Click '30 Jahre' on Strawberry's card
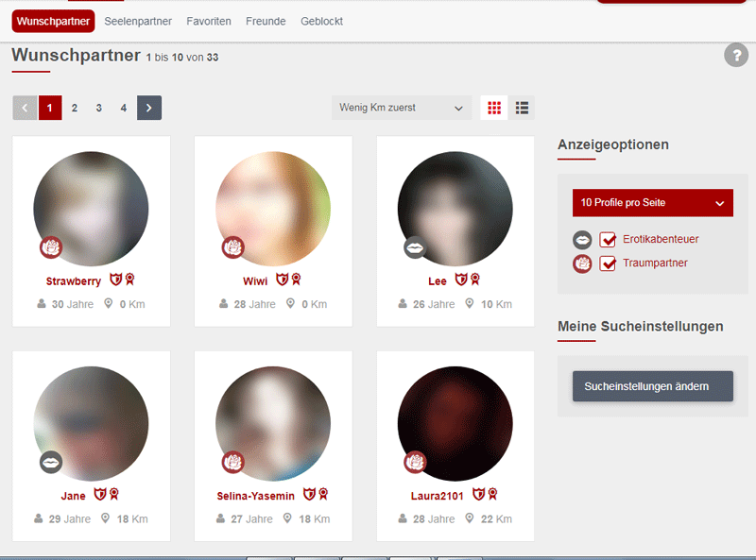This screenshot has height=560, width=756. 73,304
